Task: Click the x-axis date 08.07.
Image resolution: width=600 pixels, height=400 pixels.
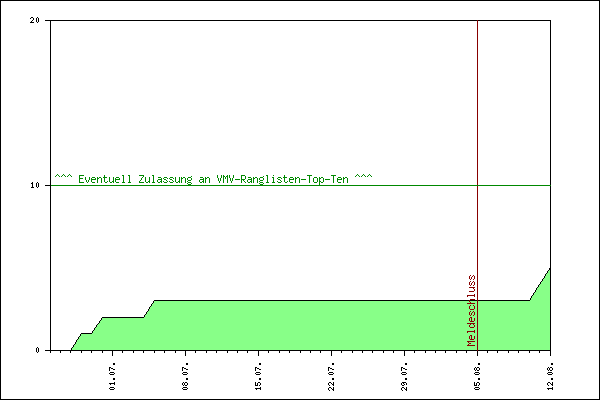Action: [x=185, y=376]
